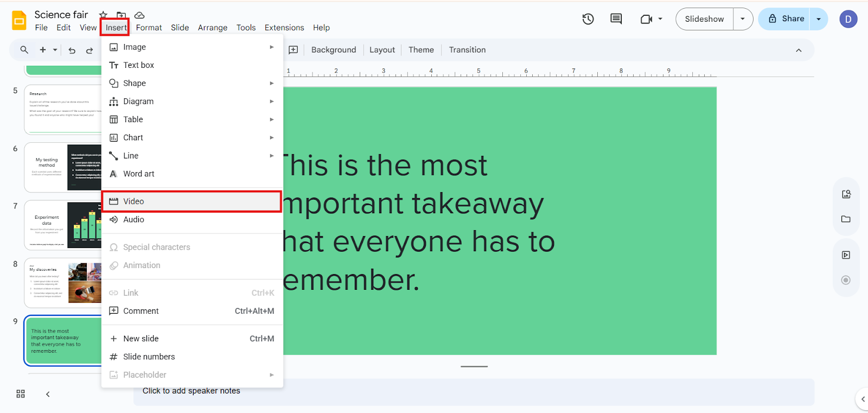The image size is (868, 413).
Task: Open the templates side panel icon
Action: coord(846,194)
